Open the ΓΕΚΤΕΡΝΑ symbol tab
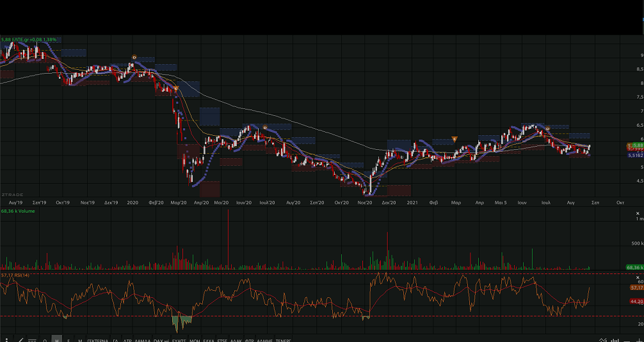Viewport: 644px width, 342px height. click(98, 339)
